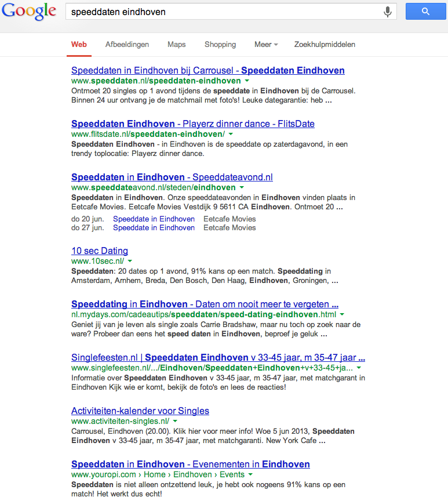Click snippet 'Amsterdam, Arnhem, Breda, Den Bosch'
The image size is (448, 497).
[205, 281]
